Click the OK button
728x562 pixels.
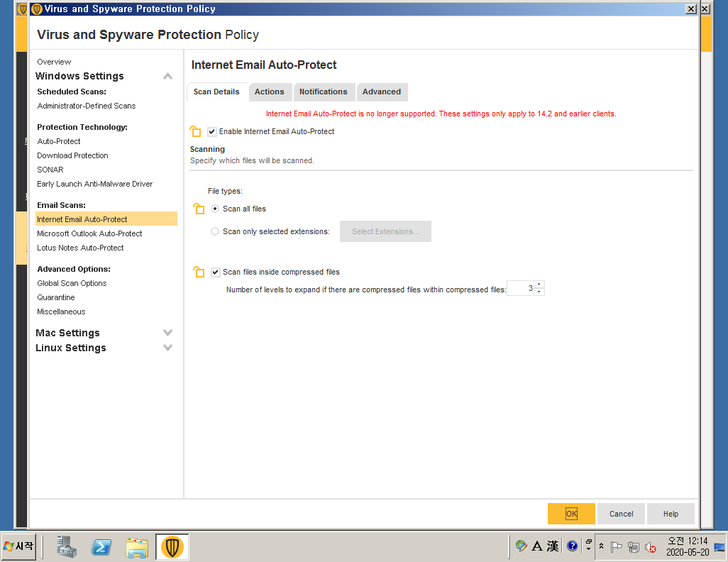[x=571, y=514]
